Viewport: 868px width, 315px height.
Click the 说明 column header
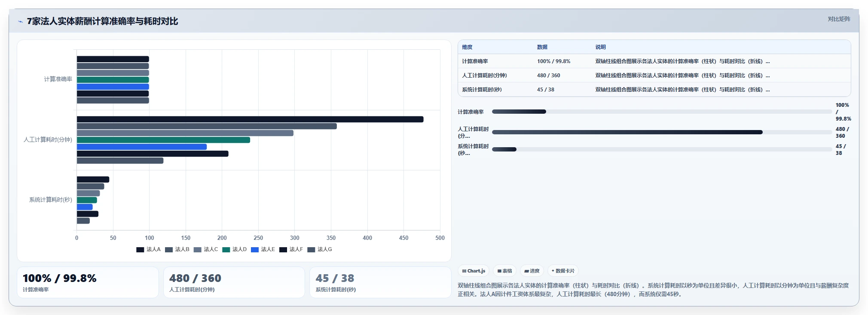coord(600,47)
